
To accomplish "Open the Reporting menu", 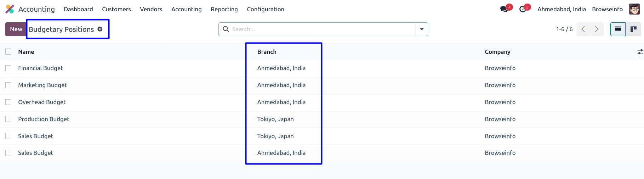I will click(x=224, y=9).
